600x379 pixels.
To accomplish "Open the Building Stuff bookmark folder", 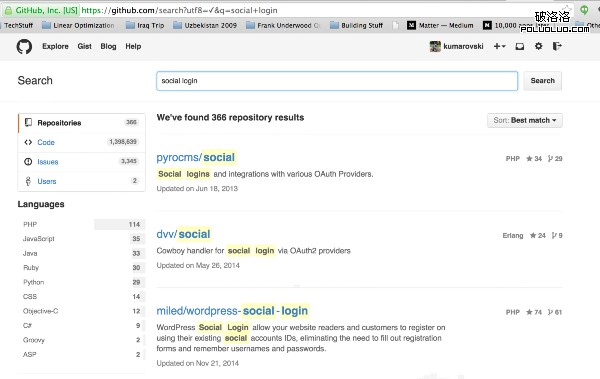I will (x=356, y=25).
